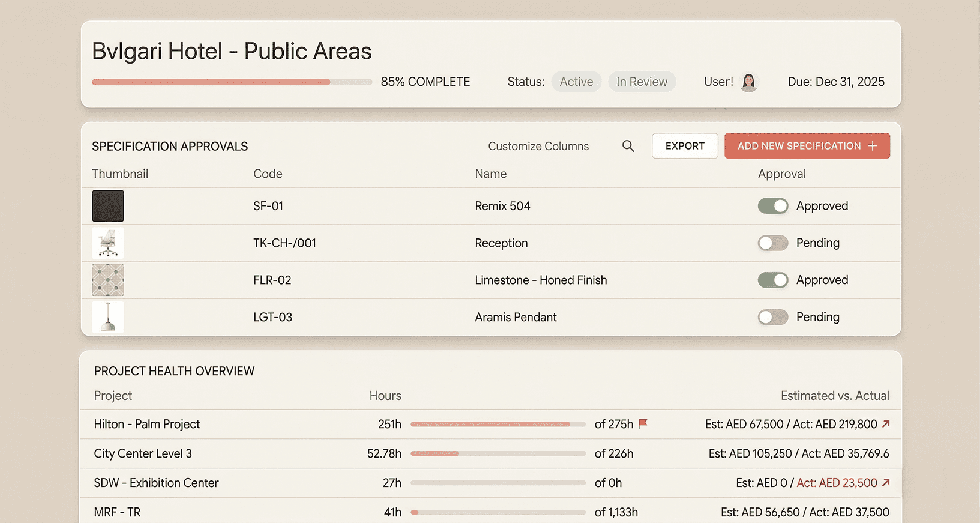Click the 85% COMPLETE label
This screenshot has width=980, height=523.
pyautogui.click(x=425, y=82)
